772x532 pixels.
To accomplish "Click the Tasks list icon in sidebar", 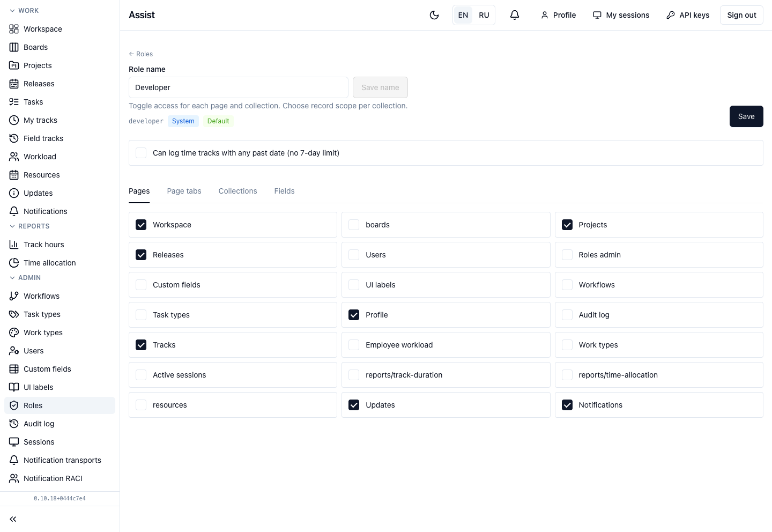I will 14,102.
